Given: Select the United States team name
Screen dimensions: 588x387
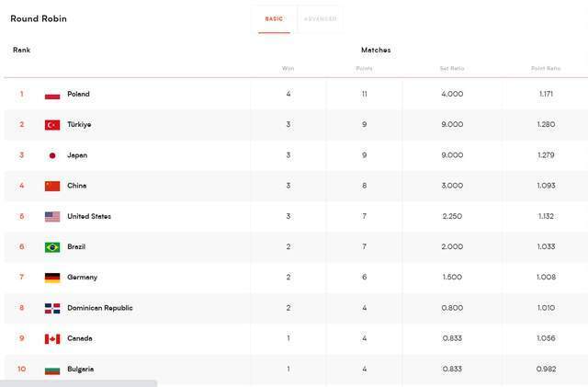Looking at the screenshot, I should click(89, 217).
